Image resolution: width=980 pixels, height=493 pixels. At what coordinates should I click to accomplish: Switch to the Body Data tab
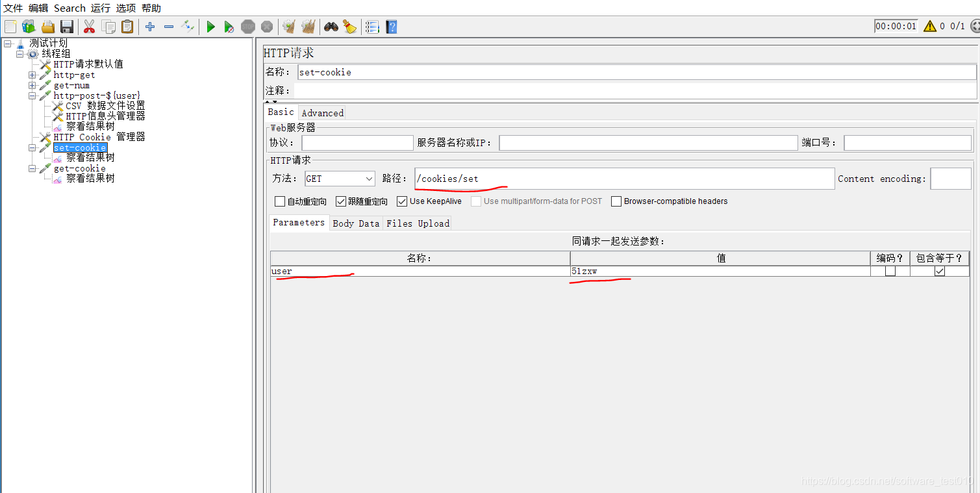pos(356,223)
